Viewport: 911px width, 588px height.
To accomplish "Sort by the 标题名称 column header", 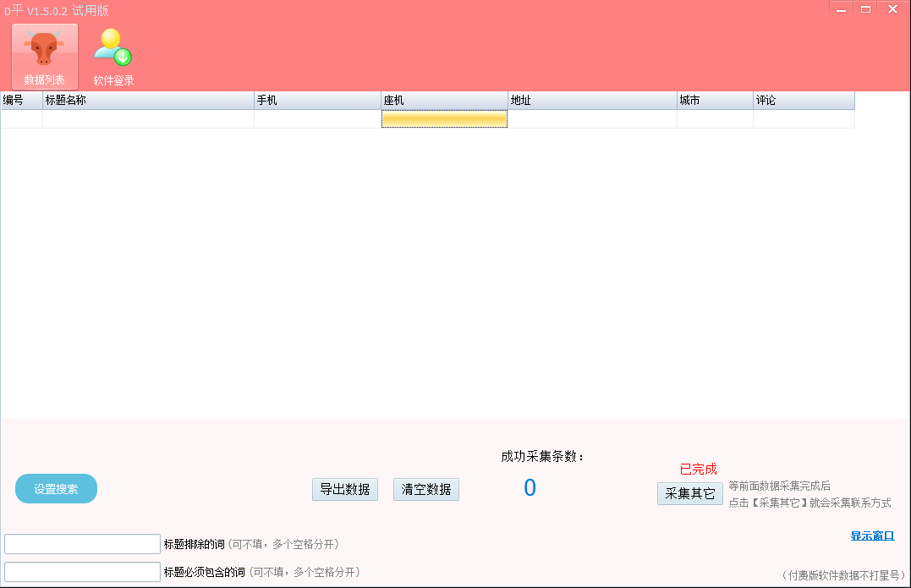I will [148, 101].
